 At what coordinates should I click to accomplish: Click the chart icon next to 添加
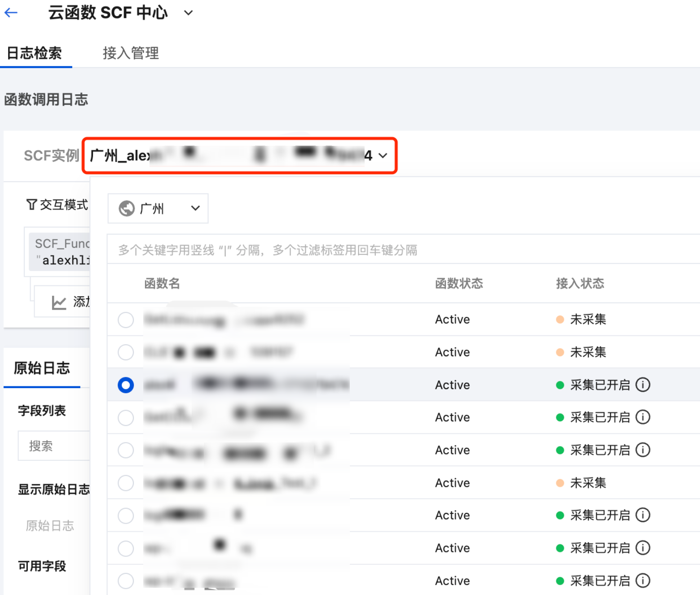point(59,302)
